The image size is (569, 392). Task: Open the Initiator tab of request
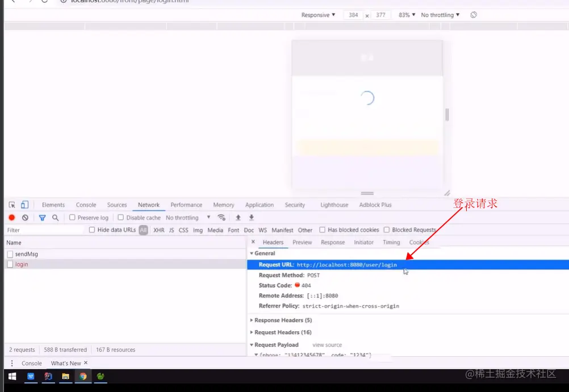pyautogui.click(x=363, y=242)
